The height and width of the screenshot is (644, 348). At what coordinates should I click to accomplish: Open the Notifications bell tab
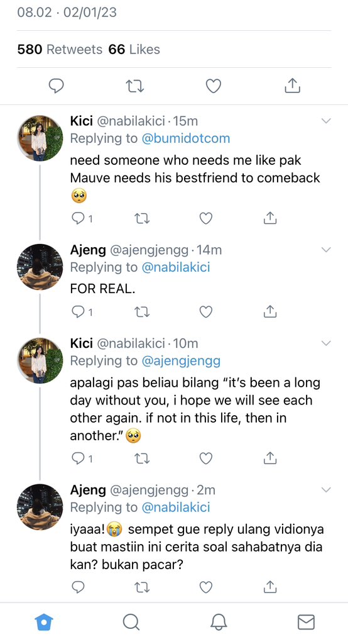[219, 622]
